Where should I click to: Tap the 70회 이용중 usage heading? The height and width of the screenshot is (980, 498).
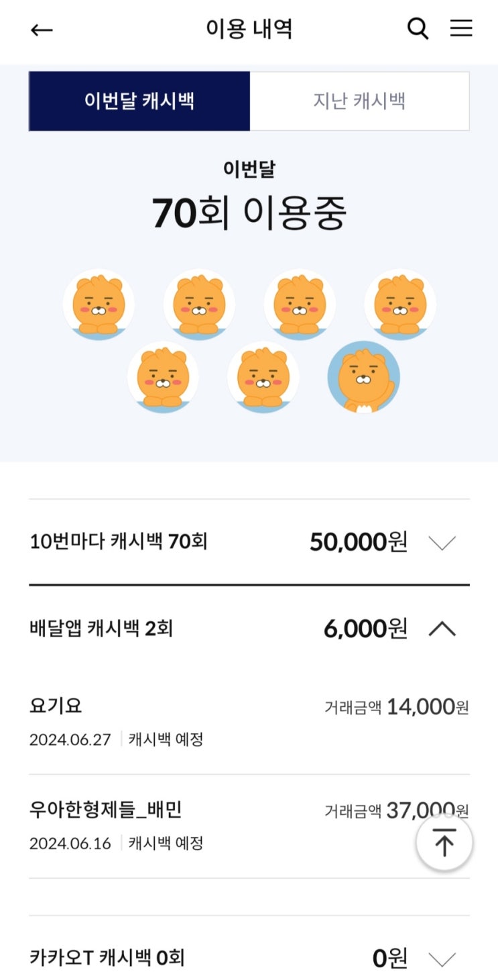coord(249,213)
